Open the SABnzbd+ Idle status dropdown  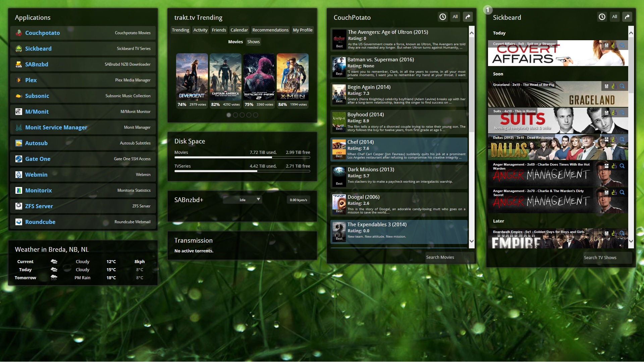pos(242,200)
